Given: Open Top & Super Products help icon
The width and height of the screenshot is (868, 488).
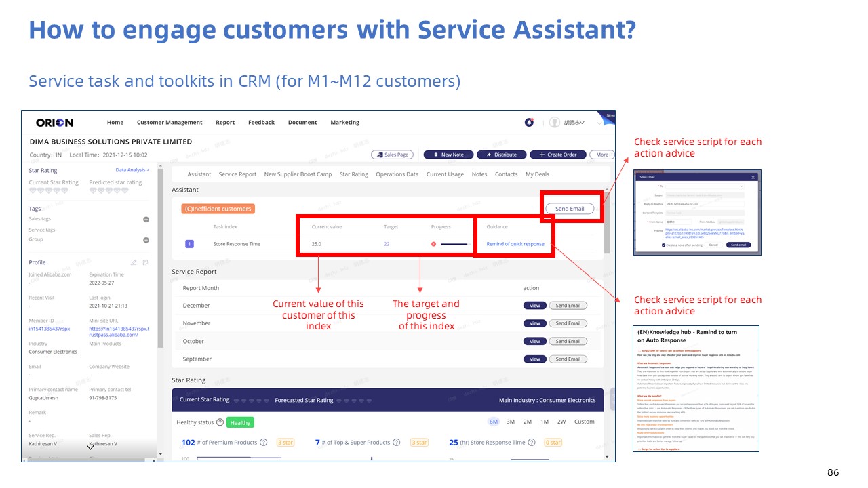Looking at the screenshot, I should 397,443.
